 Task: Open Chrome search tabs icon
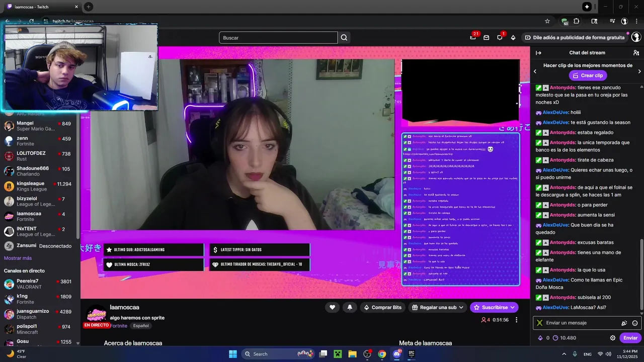tap(594, 21)
